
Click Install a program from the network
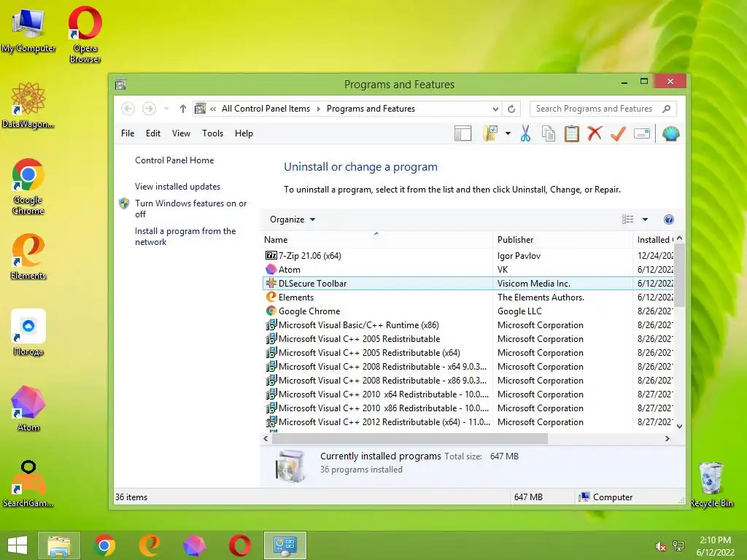(x=185, y=236)
